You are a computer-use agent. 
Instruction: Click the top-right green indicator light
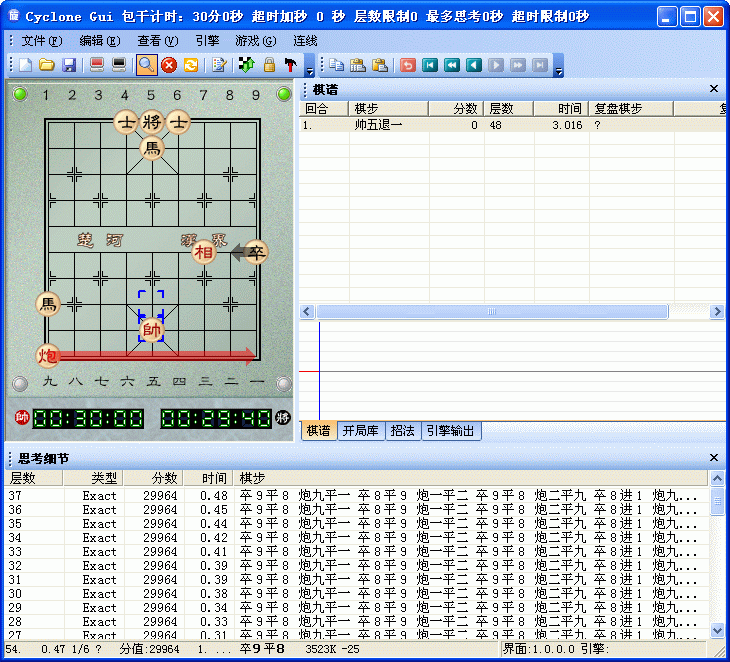point(284,94)
